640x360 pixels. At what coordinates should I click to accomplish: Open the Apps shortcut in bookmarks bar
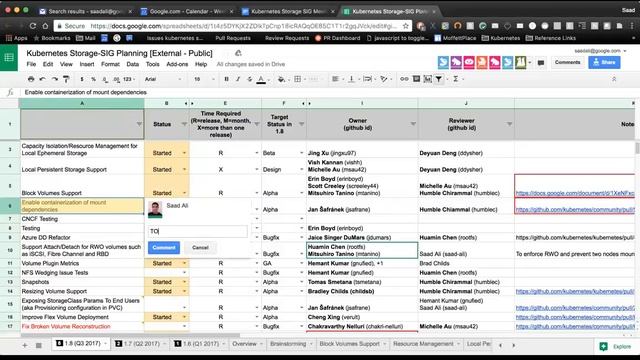pos(16,38)
